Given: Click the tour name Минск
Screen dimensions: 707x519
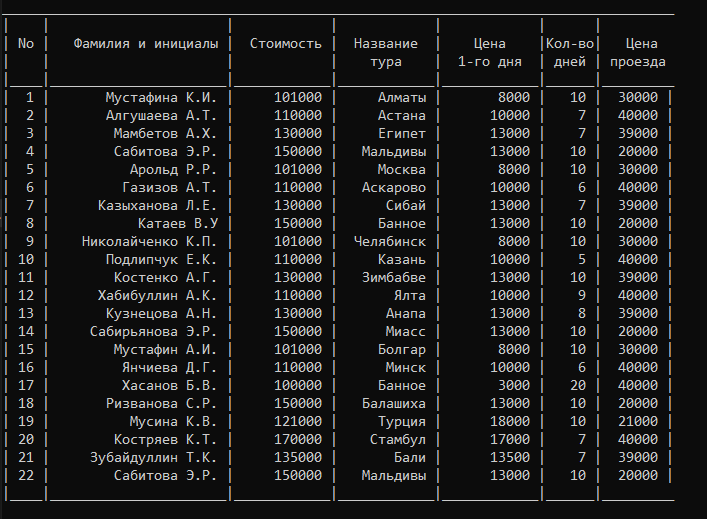Looking at the screenshot, I should click(406, 367).
